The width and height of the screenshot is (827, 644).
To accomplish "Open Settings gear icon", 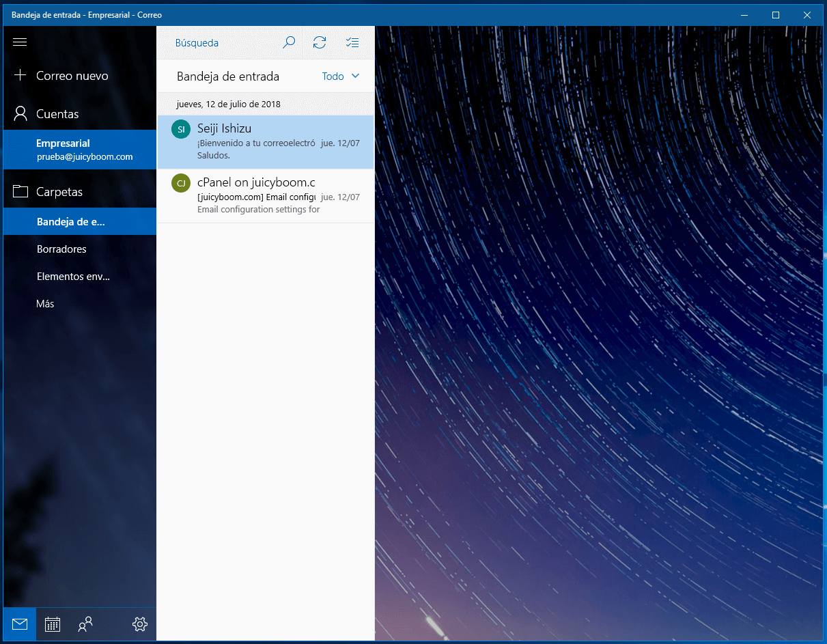I will [x=140, y=624].
